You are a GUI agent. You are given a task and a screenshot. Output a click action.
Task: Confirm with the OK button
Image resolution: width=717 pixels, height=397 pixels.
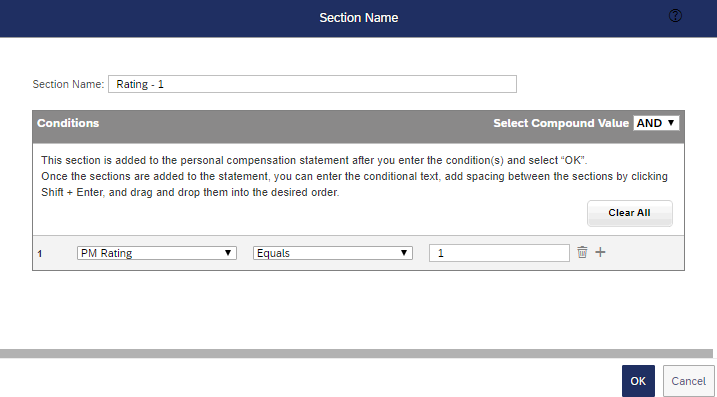638,381
